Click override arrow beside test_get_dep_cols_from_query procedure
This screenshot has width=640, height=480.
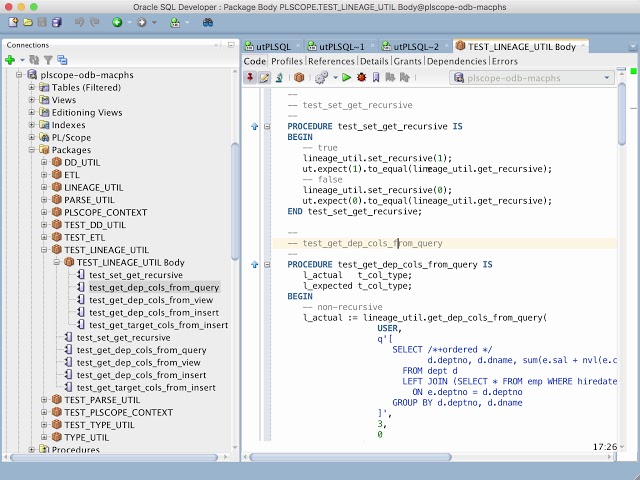coord(255,264)
